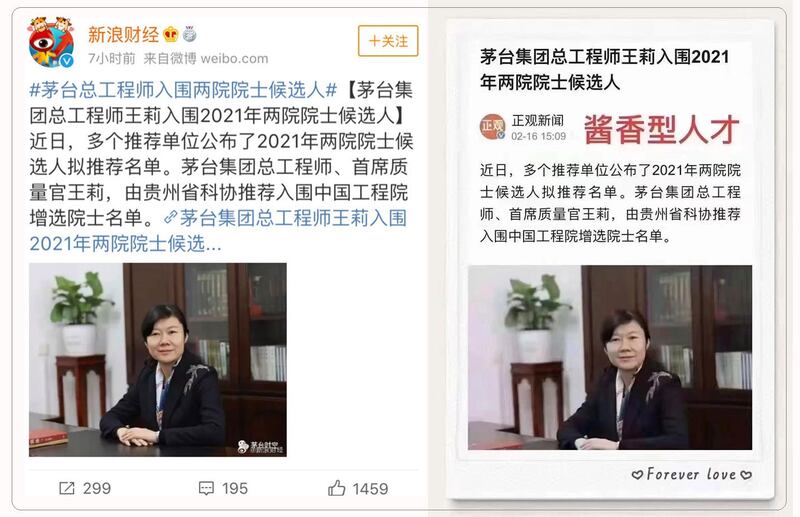The width and height of the screenshot is (800, 517).
Task: Click the weibo.com source text
Action: [x=234, y=59]
